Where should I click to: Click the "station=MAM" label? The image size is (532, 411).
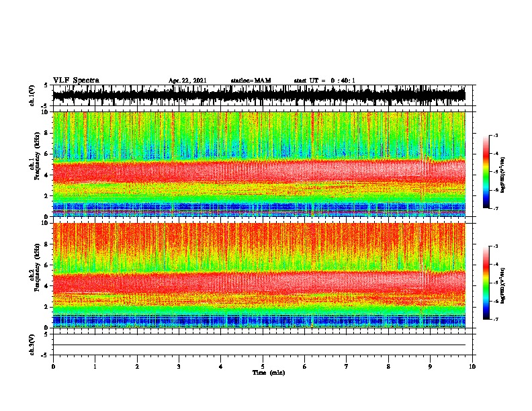251,81
